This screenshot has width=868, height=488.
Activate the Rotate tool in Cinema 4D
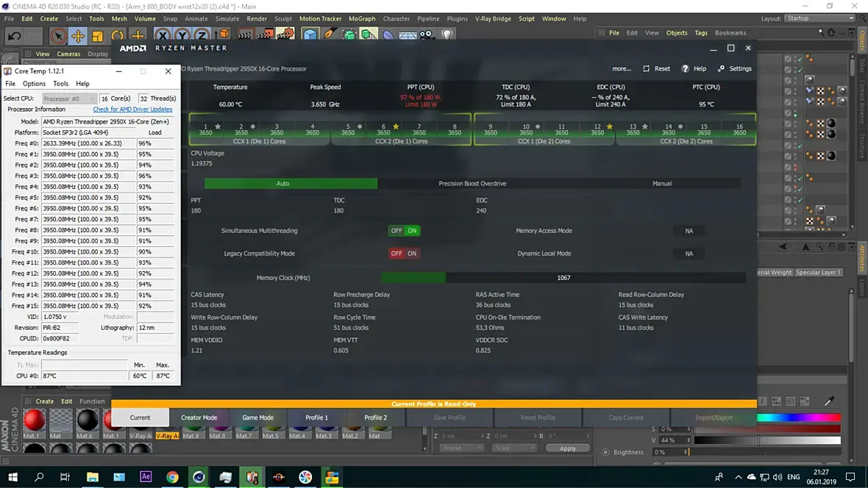coord(118,36)
